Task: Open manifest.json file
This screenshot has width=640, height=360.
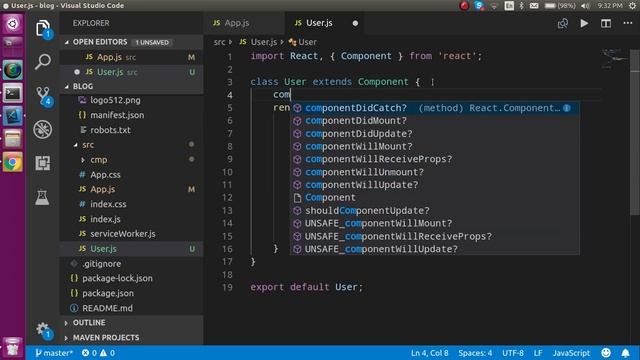Action: (x=131, y=115)
